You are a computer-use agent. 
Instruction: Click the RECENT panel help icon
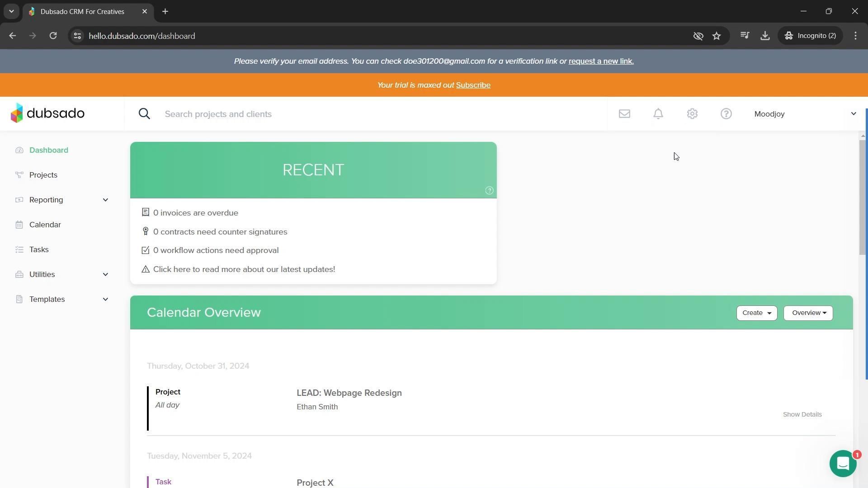(489, 191)
